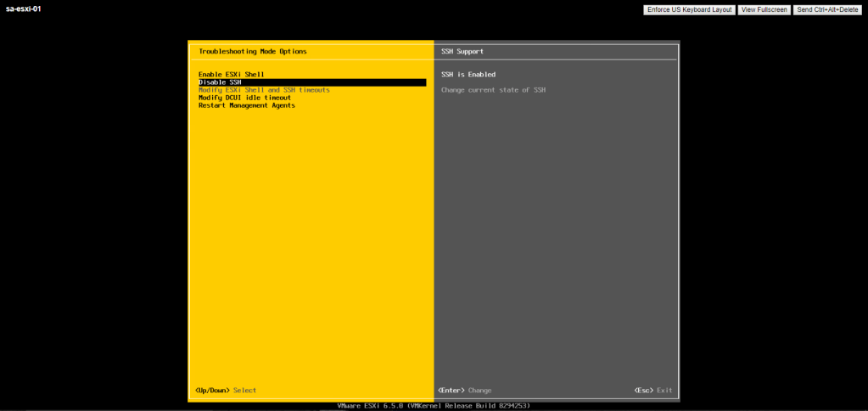Click the 'SSH is Enabled' status text
868x411 pixels.
[468, 75]
